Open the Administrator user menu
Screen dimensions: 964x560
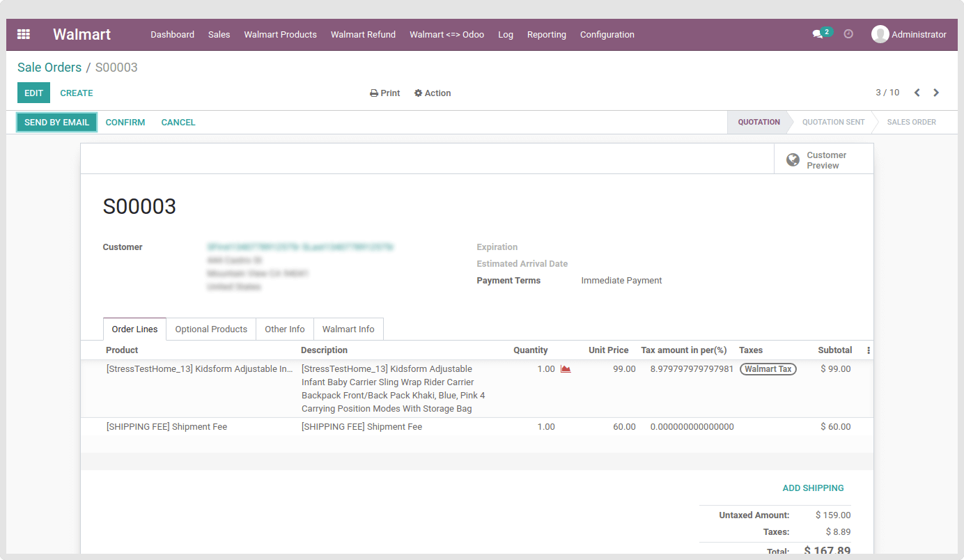909,34
